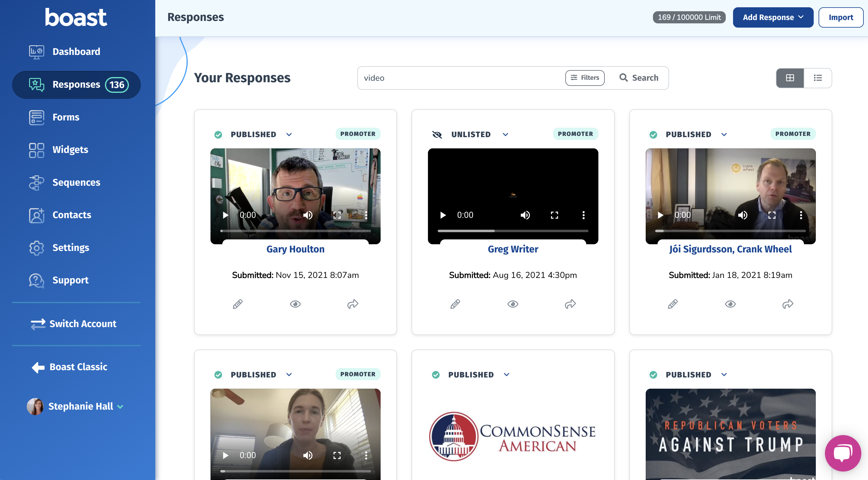Mute Gary Houlton's video
868x480 pixels.
tap(308, 215)
